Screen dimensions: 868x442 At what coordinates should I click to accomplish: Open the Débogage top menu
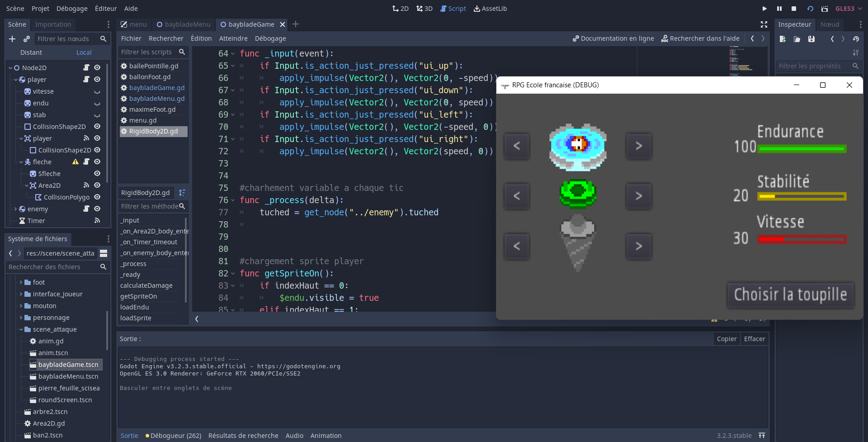pos(72,9)
